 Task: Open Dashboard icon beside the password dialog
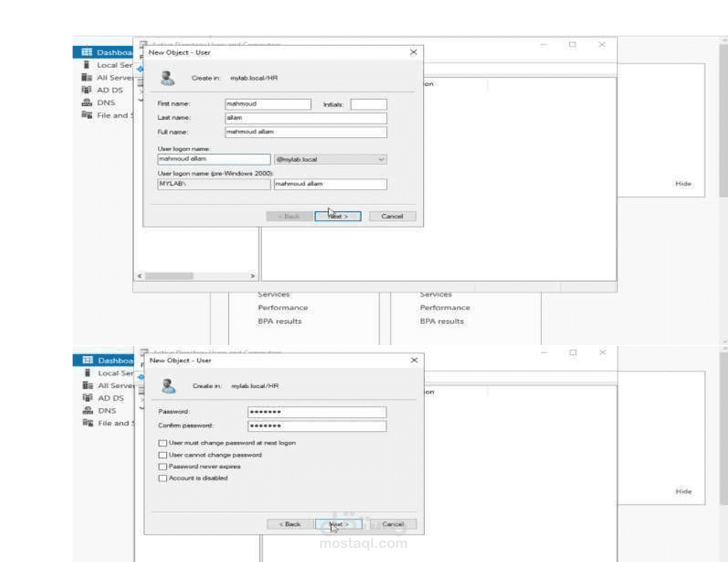tap(87, 360)
